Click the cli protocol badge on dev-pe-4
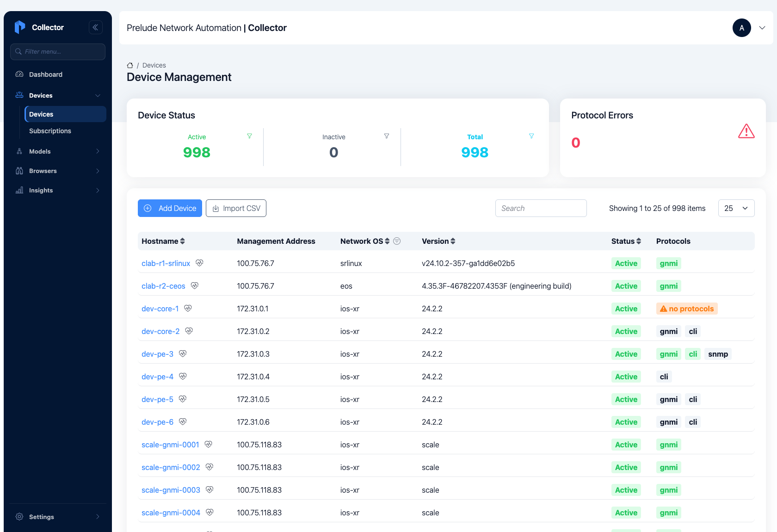Viewport: 777px width, 532px height. 664,377
